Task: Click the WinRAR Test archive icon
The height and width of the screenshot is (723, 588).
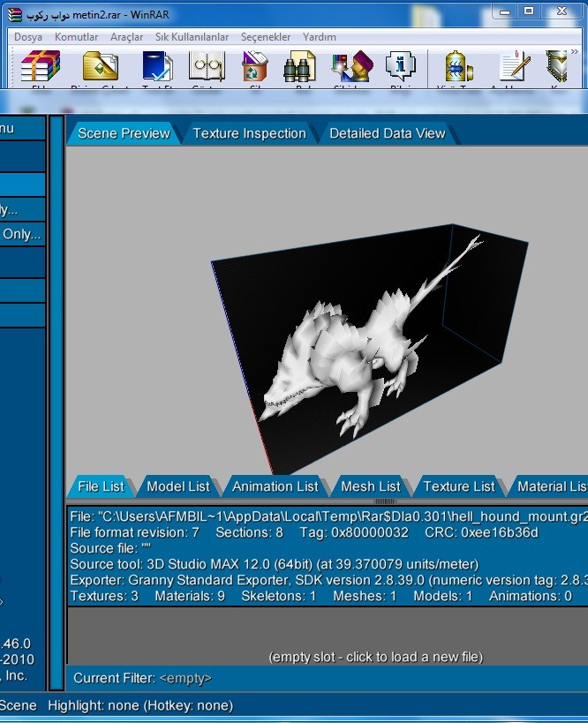Action: pos(157,66)
